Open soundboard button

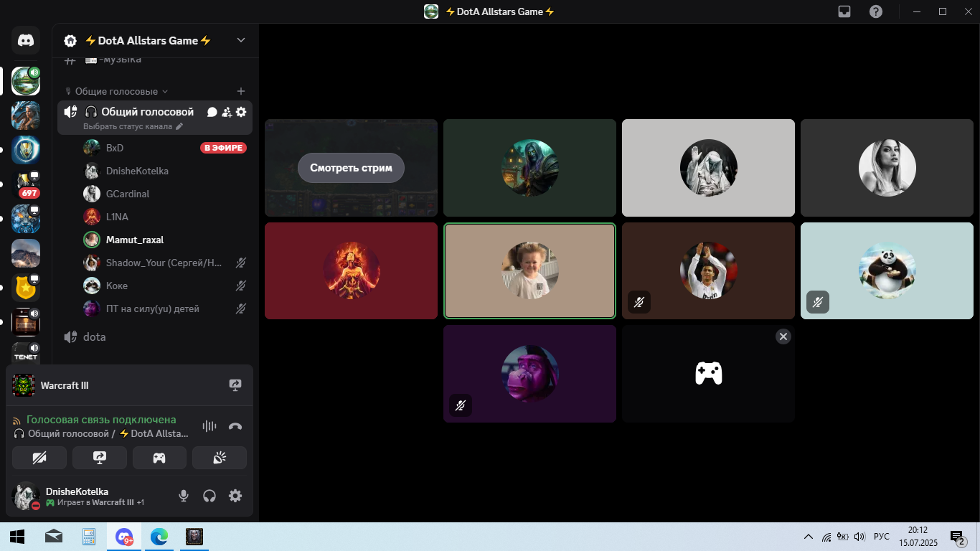[x=220, y=458]
